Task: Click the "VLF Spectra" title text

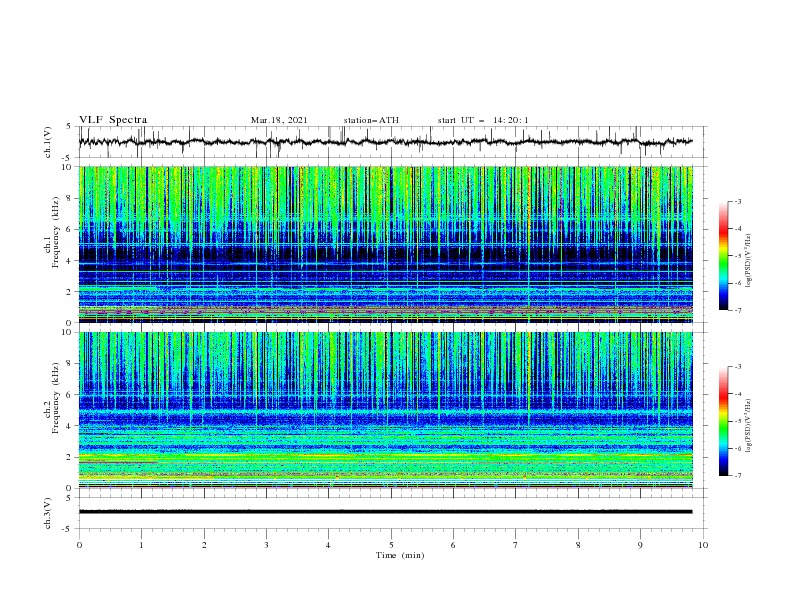Action: (x=113, y=120)
